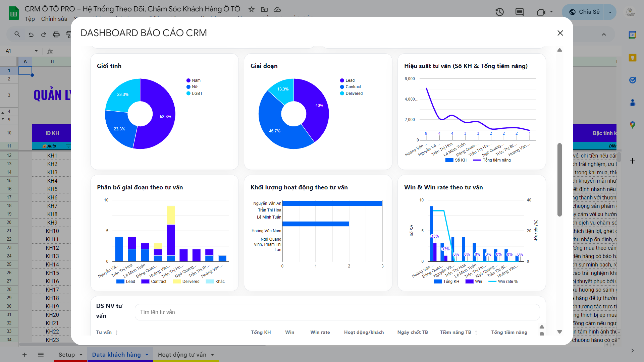The height and width of the screenshot is (362, 644).
Task: Click the Meet video camera icon
Action: (541, 12)
